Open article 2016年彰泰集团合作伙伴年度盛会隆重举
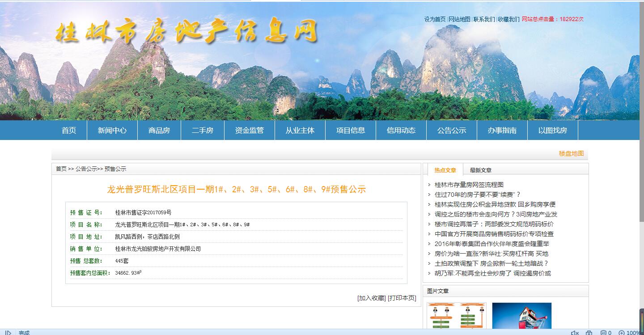Image resolution: width=644 pixels, height=335 pixels. 492,244
